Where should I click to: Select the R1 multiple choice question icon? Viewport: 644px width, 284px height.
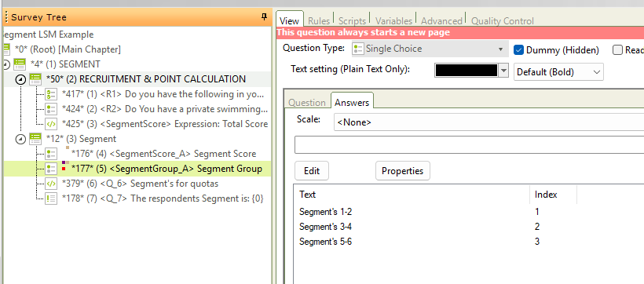(x=51, y=94)
